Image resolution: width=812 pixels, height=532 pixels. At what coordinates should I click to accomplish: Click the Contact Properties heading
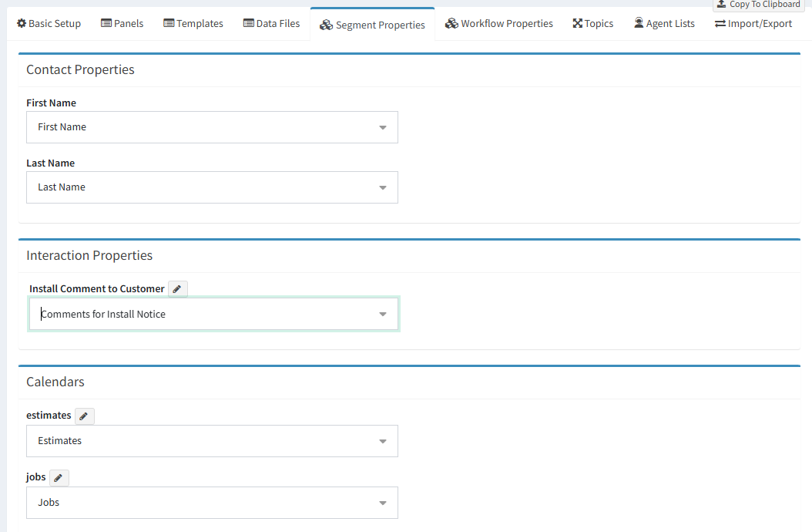click(80, 70)
